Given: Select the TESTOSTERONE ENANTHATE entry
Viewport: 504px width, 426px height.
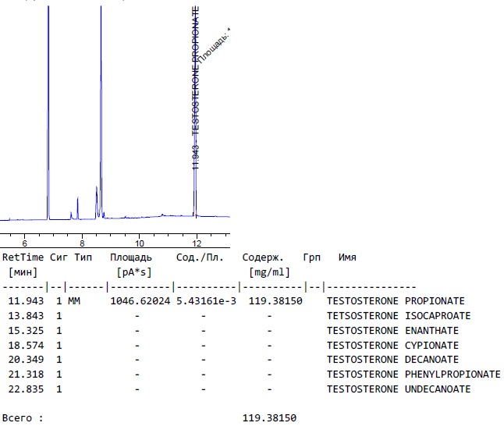Looking at the screenshot, I should (x=392, y=331).
